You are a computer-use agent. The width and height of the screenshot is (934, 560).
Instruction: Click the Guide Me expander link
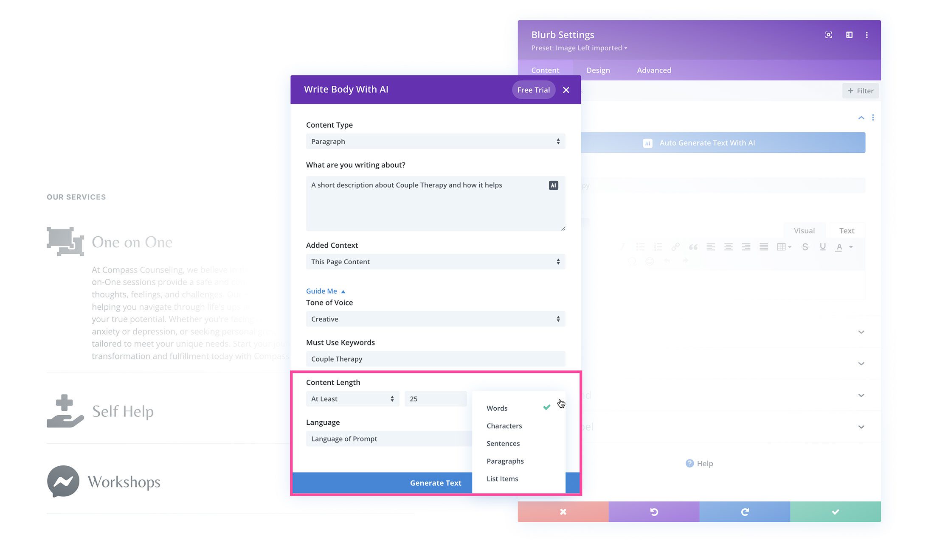(x=322, y=291)
